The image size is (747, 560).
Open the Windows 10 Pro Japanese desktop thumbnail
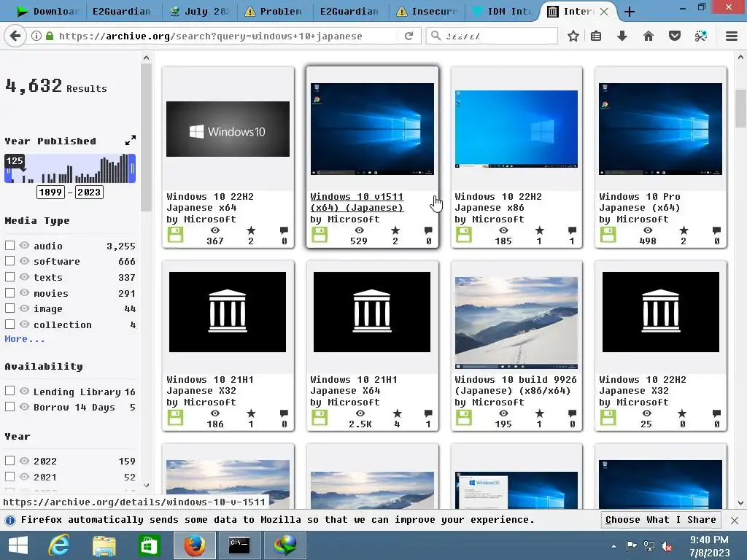(x=660, y=129)
